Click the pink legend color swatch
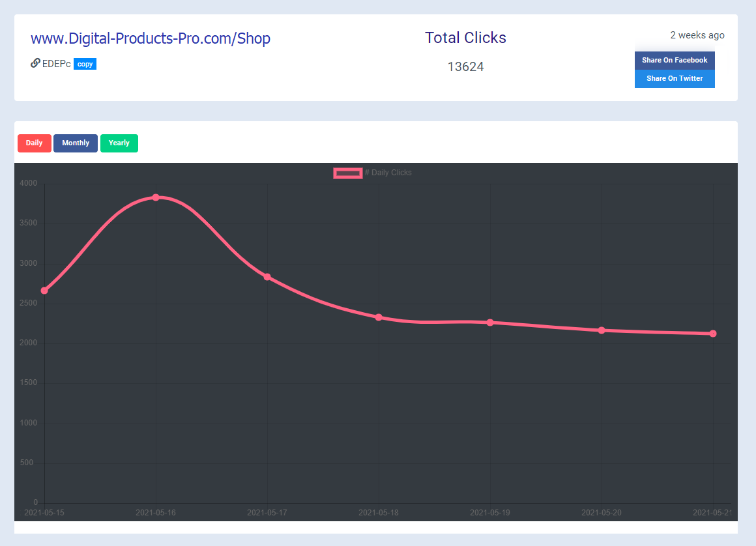 tap(347, 173)
